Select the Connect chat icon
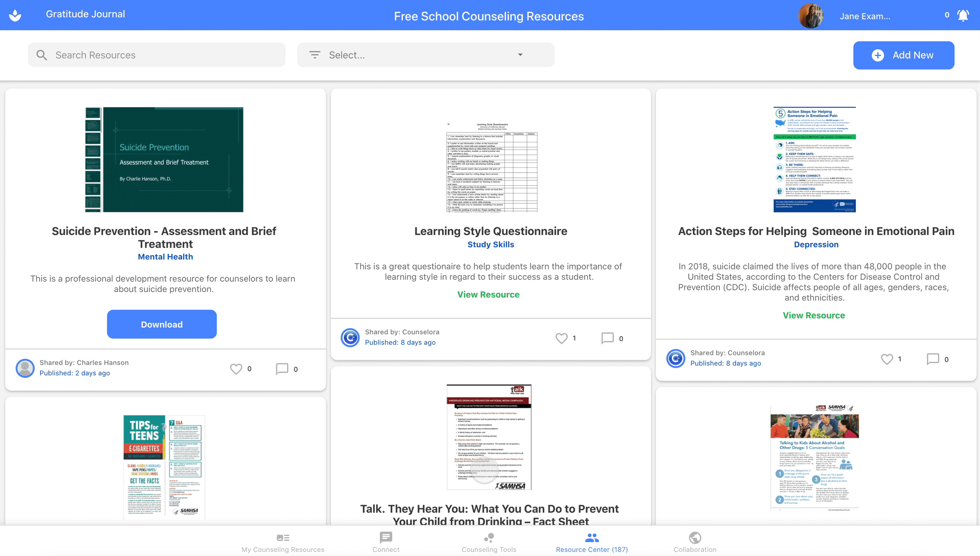Image resolution: width=980 pixels, height=556 pixels. point(385,538)
